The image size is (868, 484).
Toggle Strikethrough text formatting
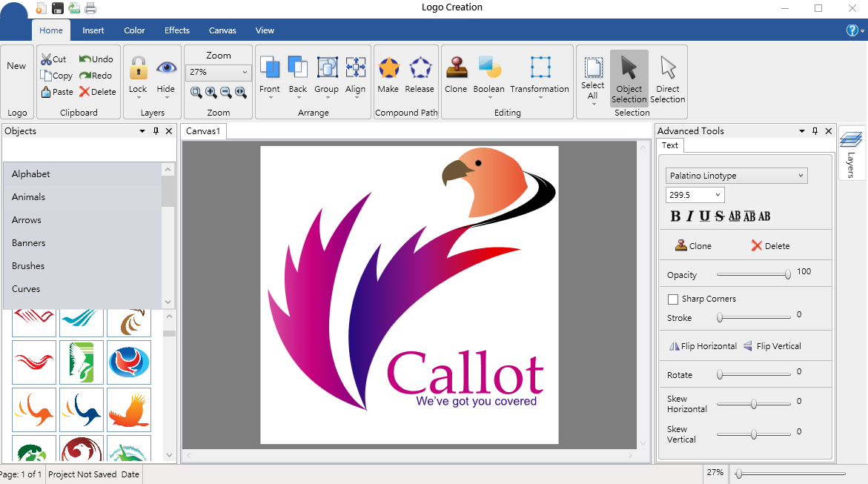pos(719,216)
